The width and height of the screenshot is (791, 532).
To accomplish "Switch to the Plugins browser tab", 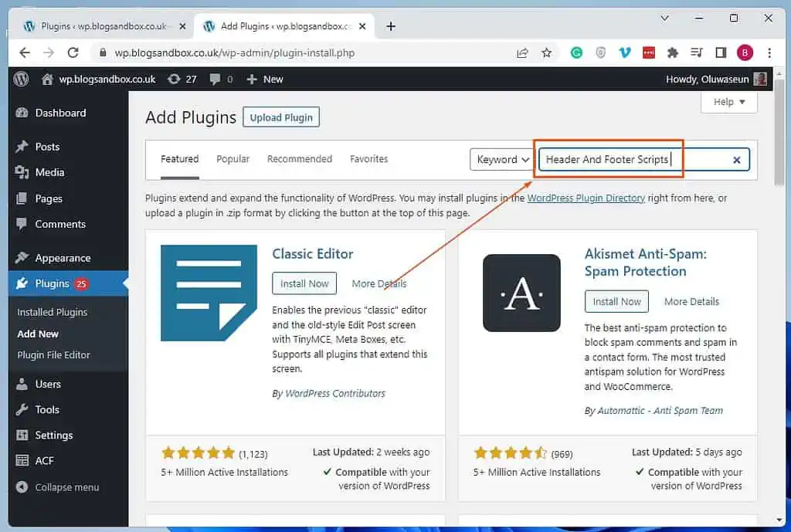I will 104,26.
